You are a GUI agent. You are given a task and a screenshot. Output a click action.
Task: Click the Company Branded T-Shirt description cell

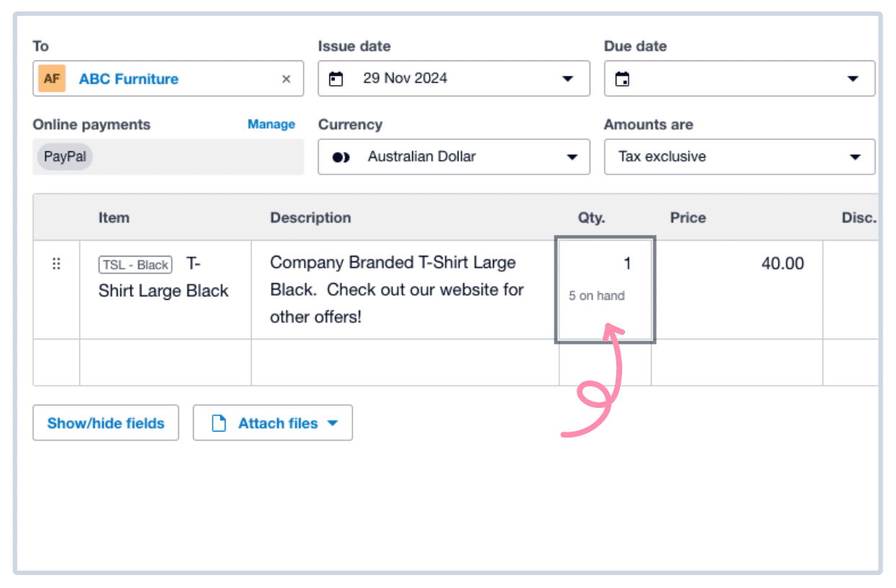pos(405,290)
